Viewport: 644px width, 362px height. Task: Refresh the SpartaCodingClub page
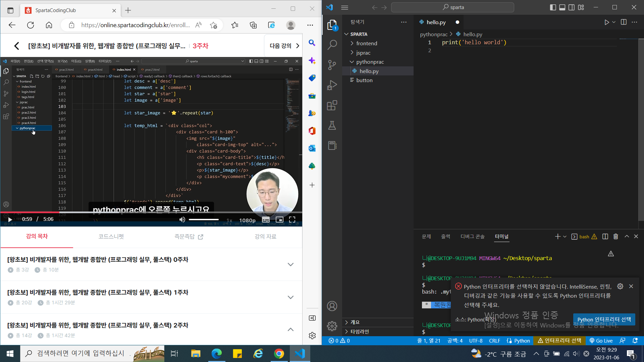[x=31, y=25]
